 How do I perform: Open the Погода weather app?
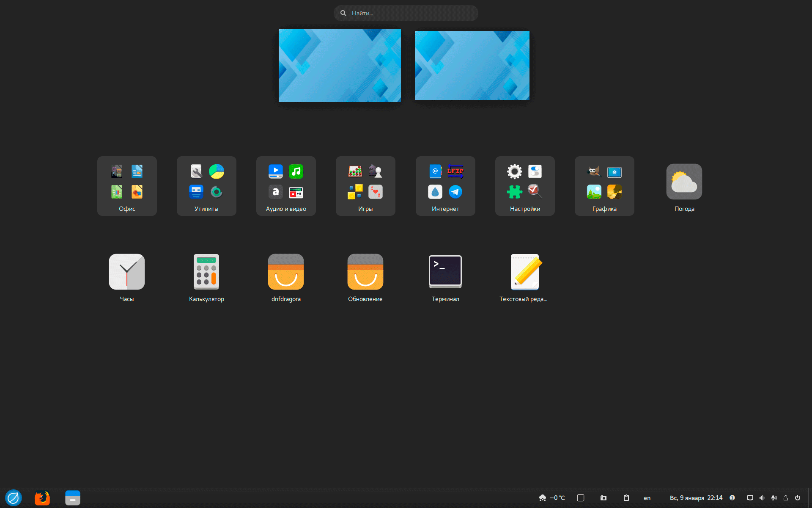pos(684,182)
